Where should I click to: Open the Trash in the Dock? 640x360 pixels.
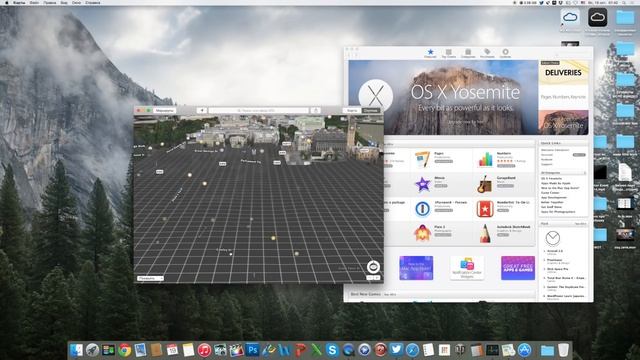click(x=563, y=350)
